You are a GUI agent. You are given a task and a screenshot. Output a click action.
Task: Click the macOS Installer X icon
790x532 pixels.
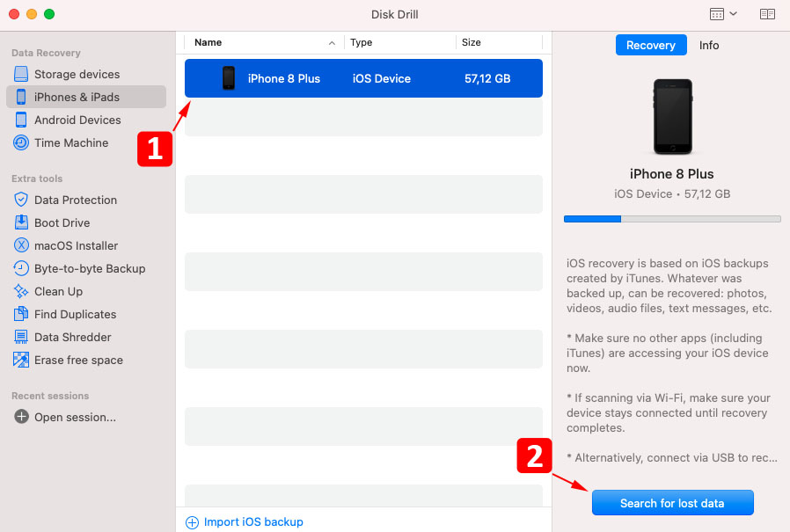pos(21,245)
